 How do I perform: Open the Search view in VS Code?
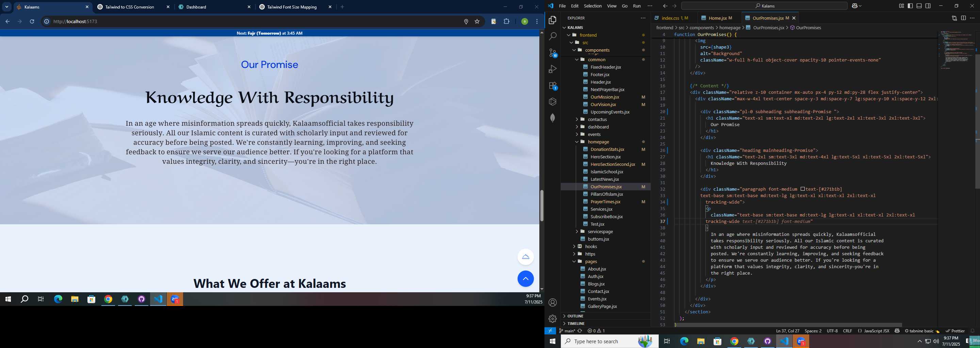552,36
